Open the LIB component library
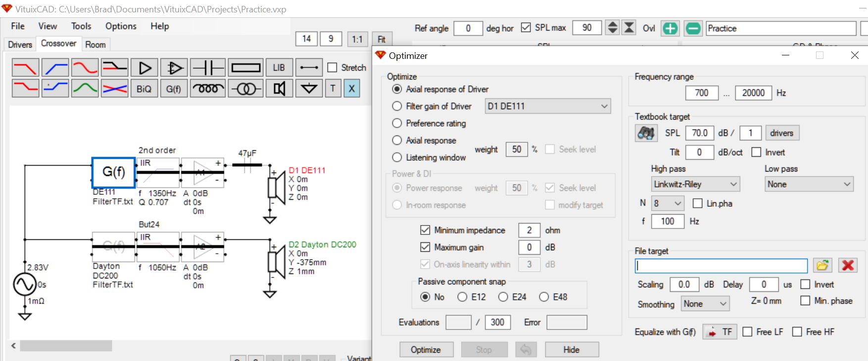 [x=279, y=68]
